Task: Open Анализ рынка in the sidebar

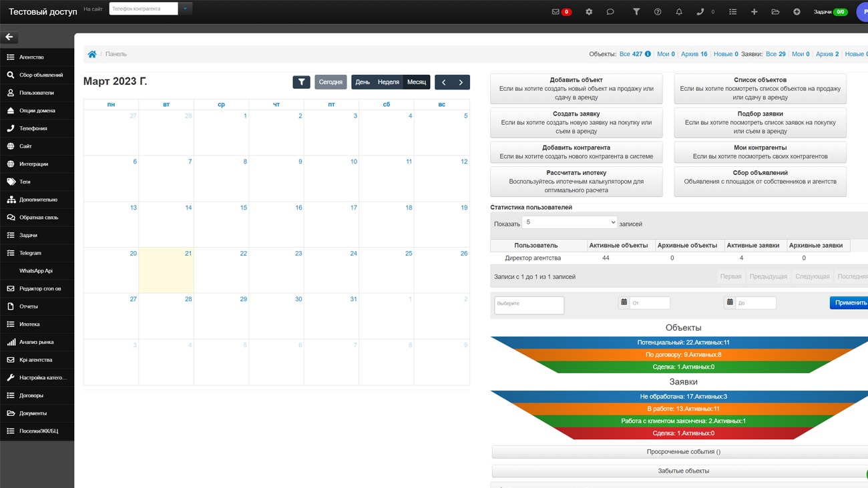Action: click(x=37, y=342)
